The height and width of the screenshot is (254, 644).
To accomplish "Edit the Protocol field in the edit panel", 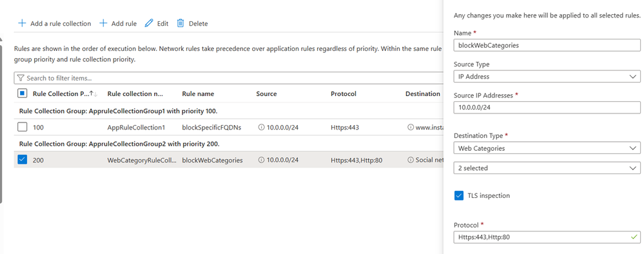I will coord(547,237).
